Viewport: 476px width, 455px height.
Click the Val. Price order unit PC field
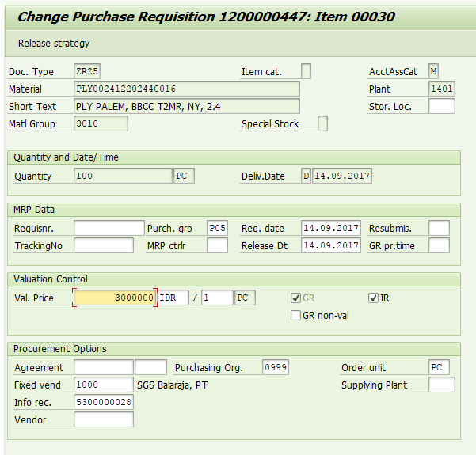point(245,298)
